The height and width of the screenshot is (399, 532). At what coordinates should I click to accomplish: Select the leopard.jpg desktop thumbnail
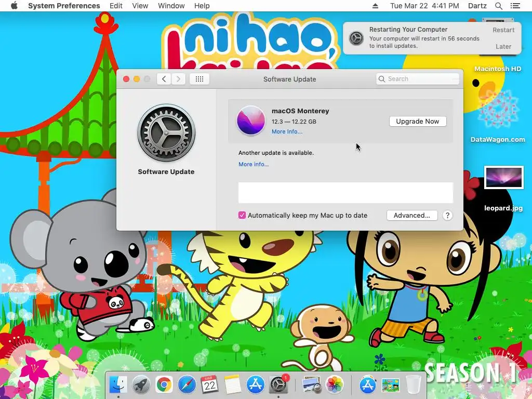tap(504, 177)
